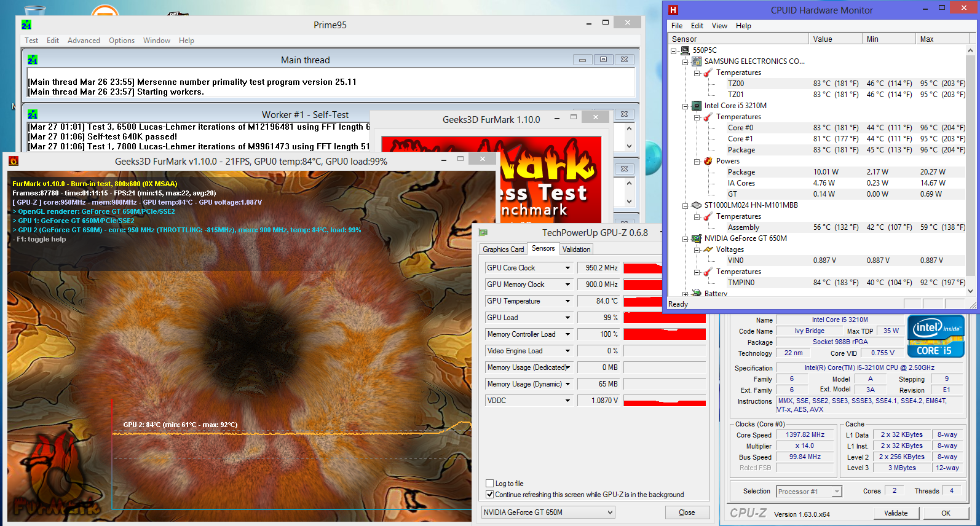Open the Window menu in Prime95

[157, 41]
